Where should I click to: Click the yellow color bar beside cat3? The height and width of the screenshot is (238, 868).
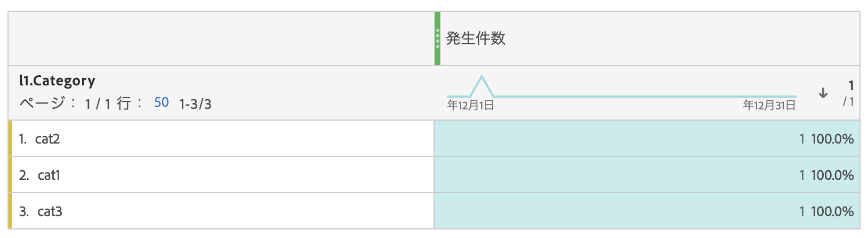coord(10,211)
